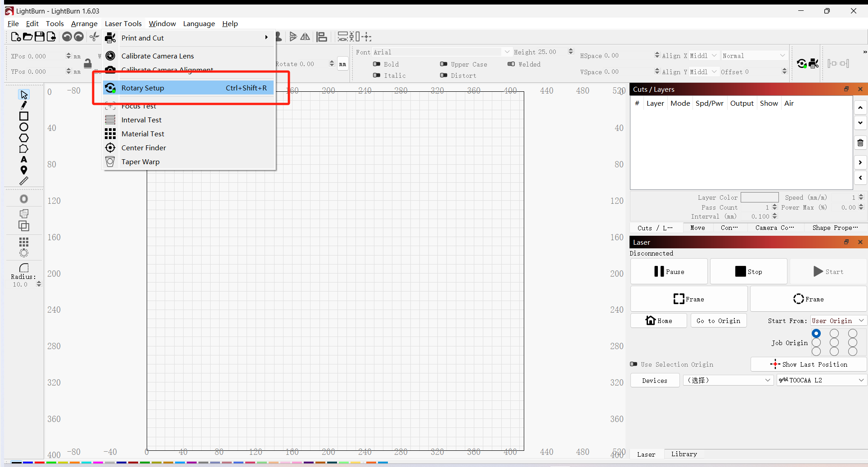The height and width of the screenshot is (467, 868).
Task: Choose Rotary Setup from Laser Tools menu
Action: 189,88
